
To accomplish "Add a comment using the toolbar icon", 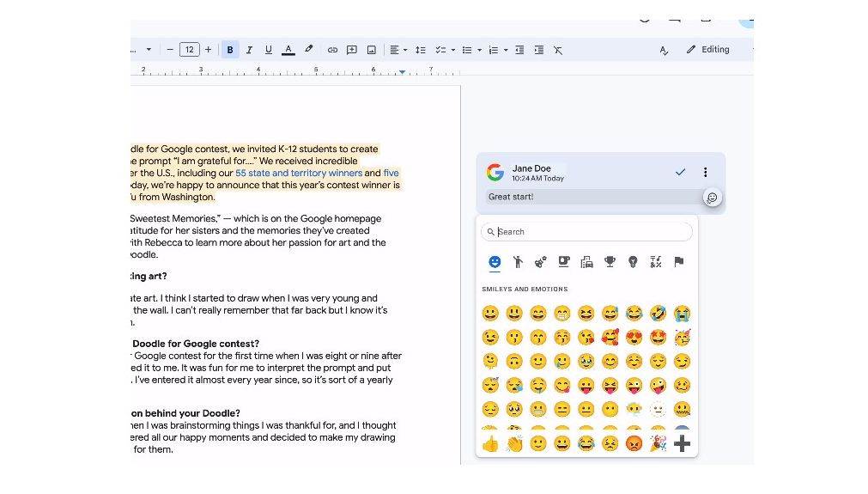I will (351, 50).
